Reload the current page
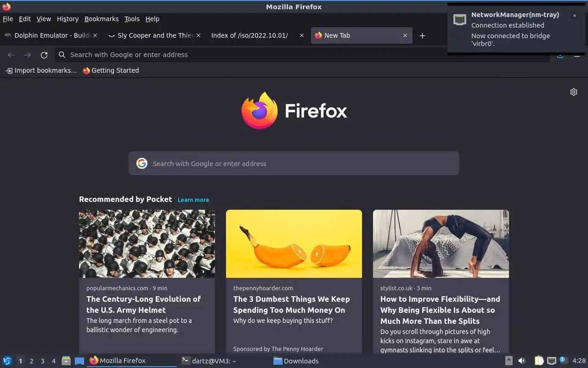Viewport: 588px width, 368px height. point(44,55)
